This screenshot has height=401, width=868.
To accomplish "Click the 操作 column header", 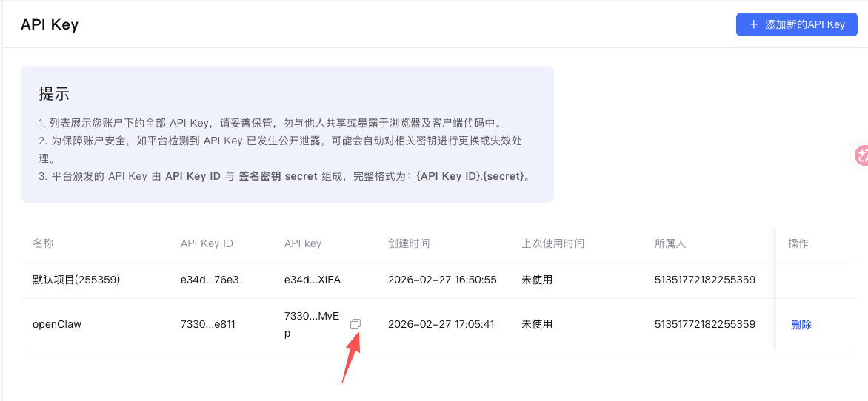I will [x=798, y=243].
